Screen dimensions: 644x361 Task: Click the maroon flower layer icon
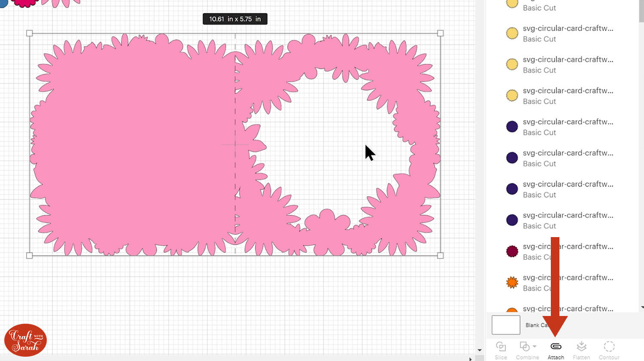[512, 251]
